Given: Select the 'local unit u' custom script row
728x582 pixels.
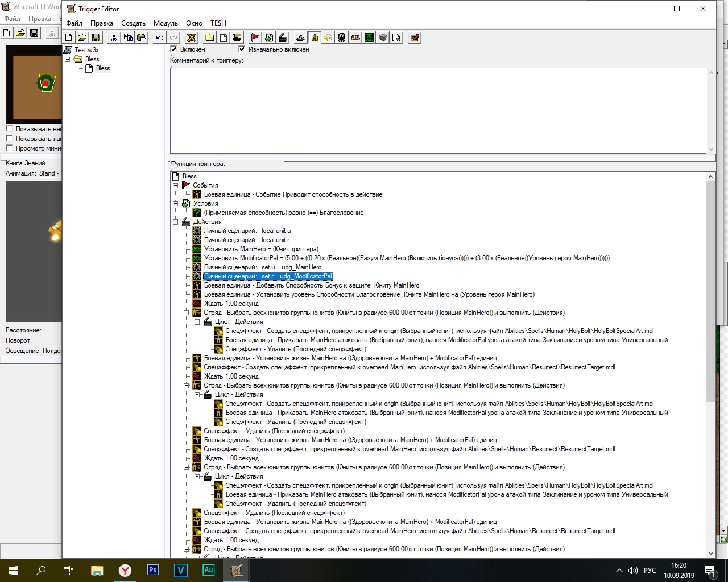Looking at the screenshot, I should (x=247, y=231).
